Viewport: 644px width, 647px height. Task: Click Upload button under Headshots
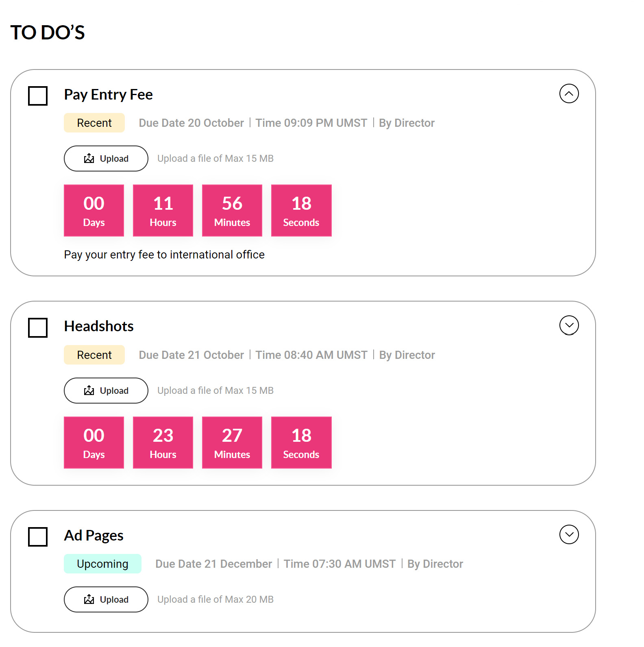pyautogui.click(x=106, y=391)
